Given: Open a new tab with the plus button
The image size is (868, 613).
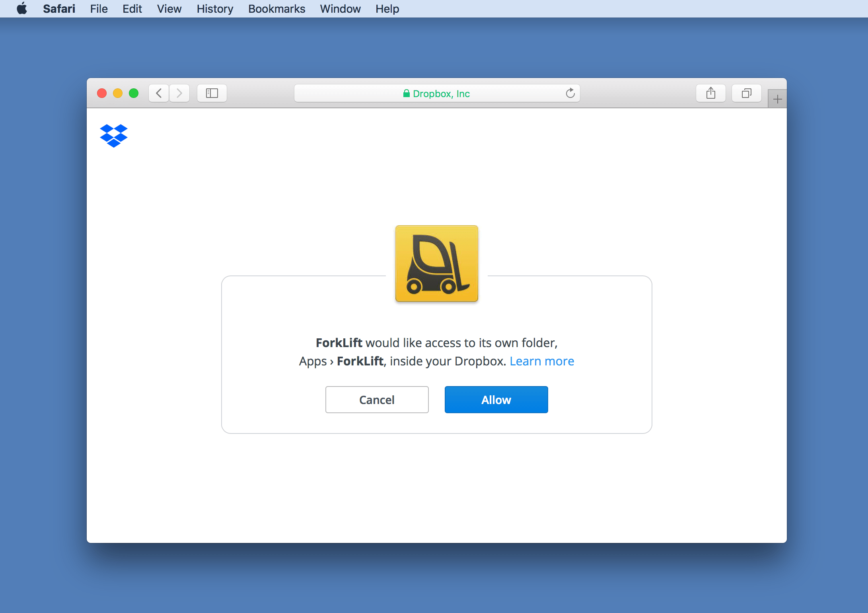Looking at the screenshot, I should tap(777, 99).
